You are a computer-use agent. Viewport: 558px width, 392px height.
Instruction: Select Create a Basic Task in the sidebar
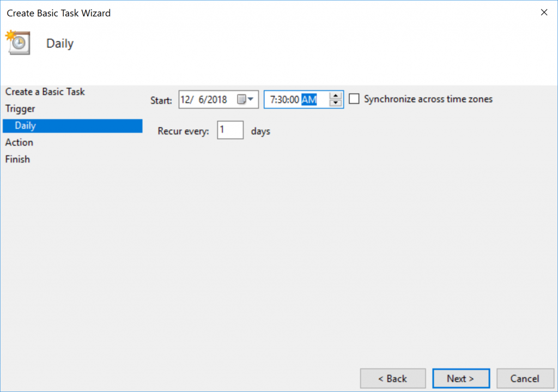45,92
